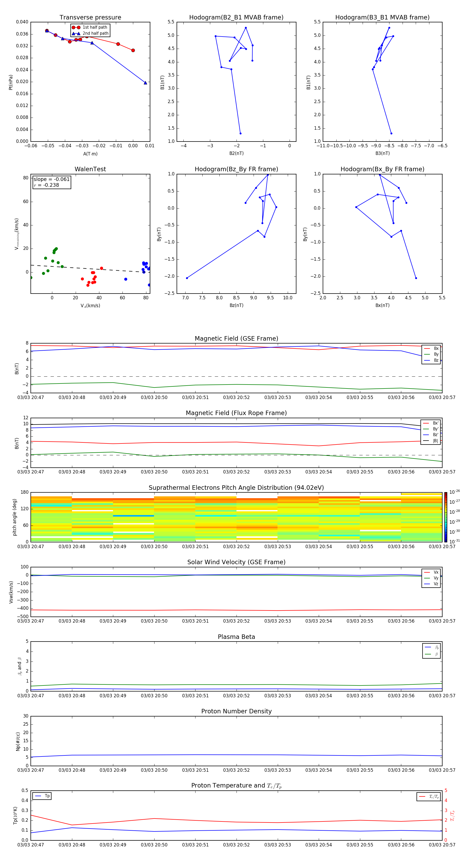The width and height of the screenshot is (473, 868).
Task: Click the last blue triangle on the 2nd half path
Action: [145, 83]
